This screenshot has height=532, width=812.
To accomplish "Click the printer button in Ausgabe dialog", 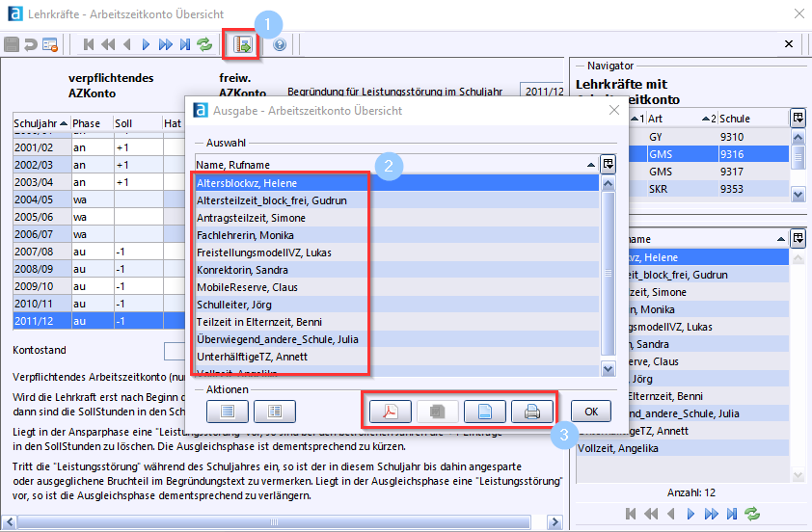I will click(531, 412).
